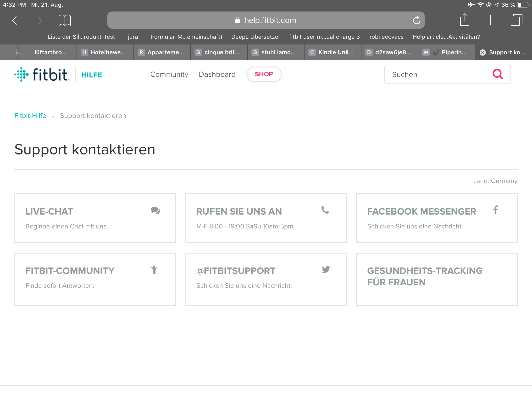Open the DeepL Übersetzer bookmark

point(256,37)
